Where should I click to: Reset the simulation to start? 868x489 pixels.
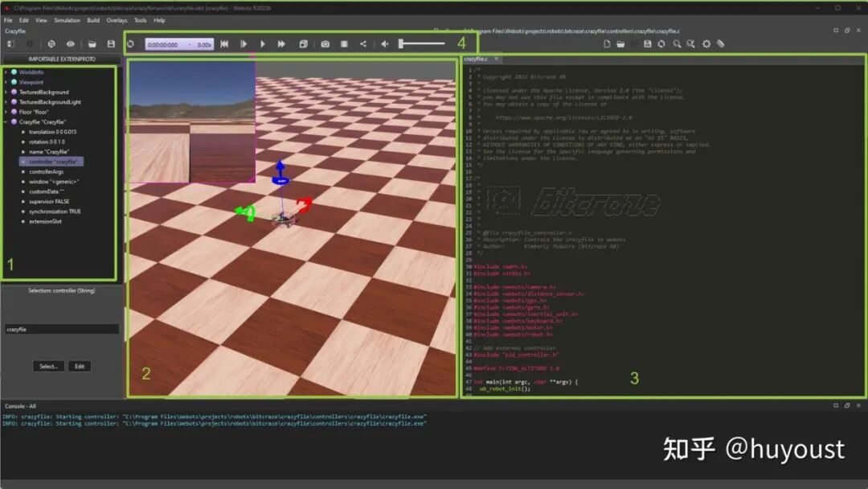coord(224,43)
